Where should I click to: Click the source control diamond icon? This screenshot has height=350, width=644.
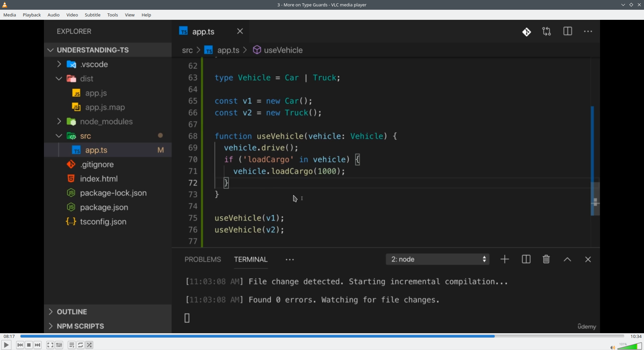(x=527, y=32)
